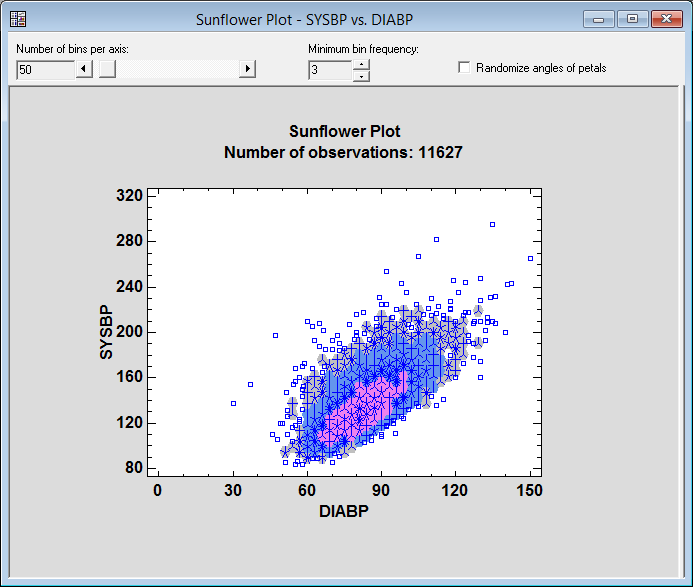Click the Sunflower Plot window system icon
The image size is (693, 587).
pos(18,19)
